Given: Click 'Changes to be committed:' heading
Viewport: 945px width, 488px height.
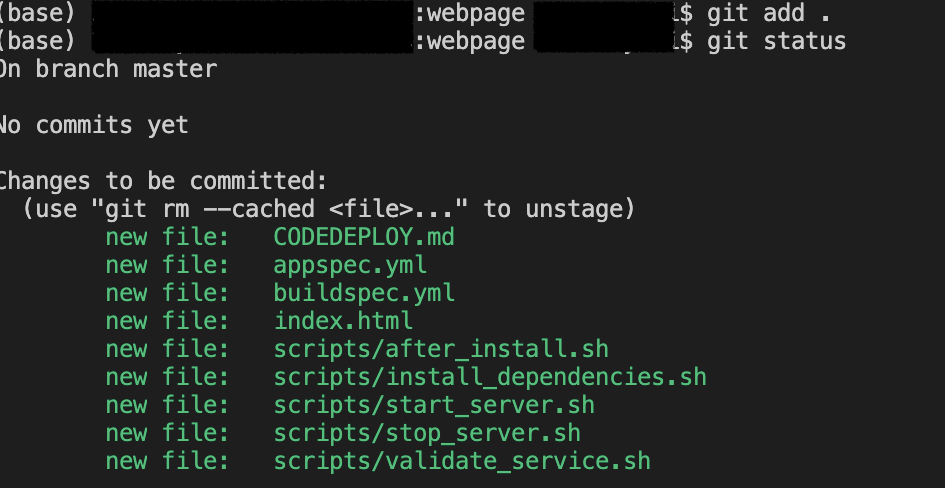Looking at the screenshot, I should coord(163,181).
